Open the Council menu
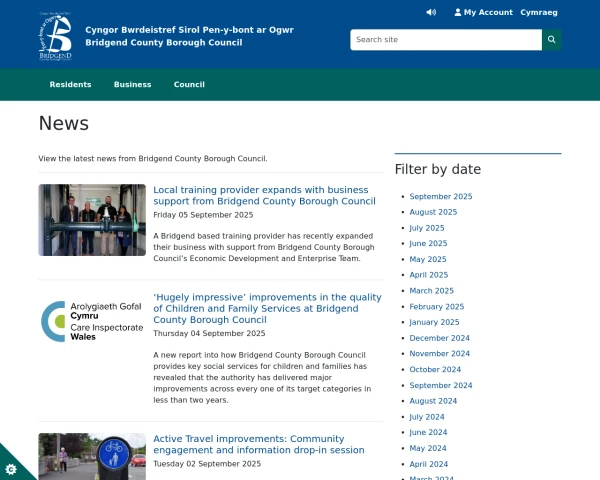This screenshot has width=600, height=480. tap(189, 85)
